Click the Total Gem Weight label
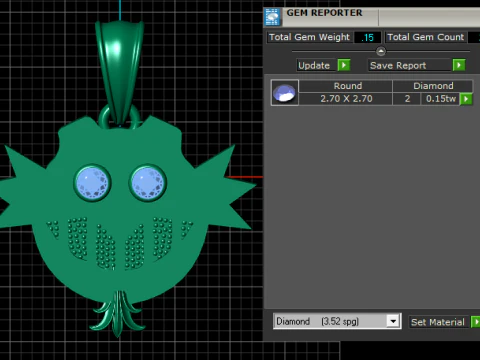 tap(309, 37)
